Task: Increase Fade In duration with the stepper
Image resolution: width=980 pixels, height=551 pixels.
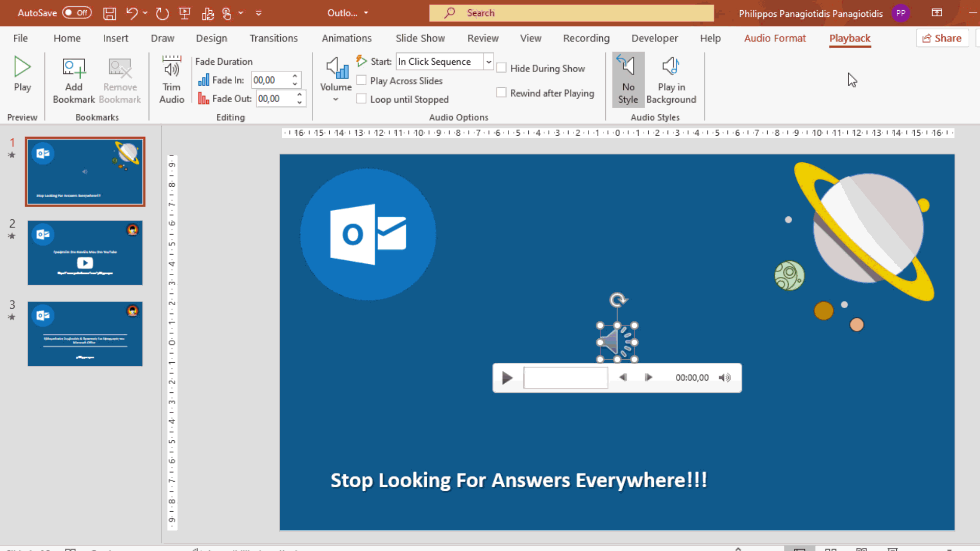Action: tap(295, 76)
